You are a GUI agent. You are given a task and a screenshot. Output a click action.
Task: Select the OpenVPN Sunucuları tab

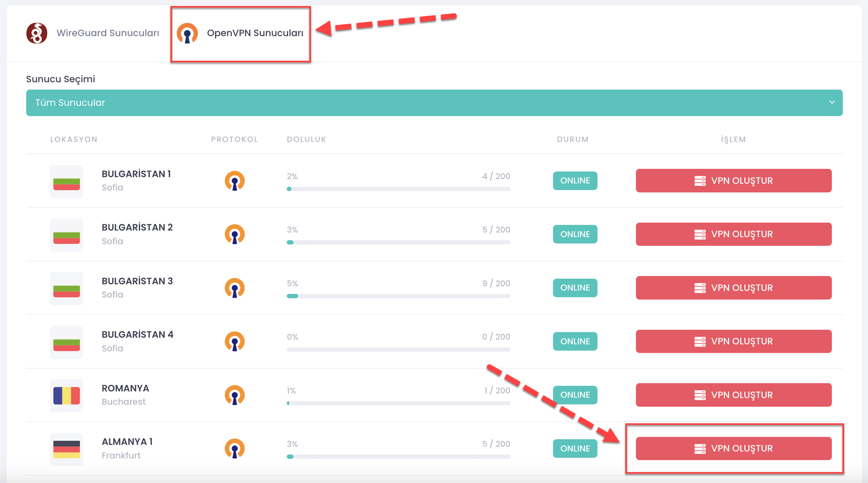pos(255,33)
